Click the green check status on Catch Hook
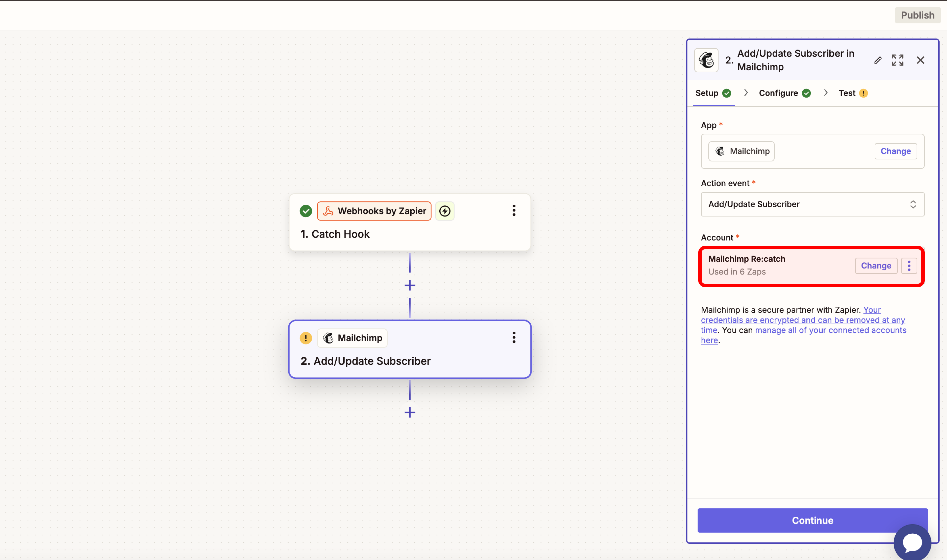Screen dimensions: 947x560 [x=306, y=211]
